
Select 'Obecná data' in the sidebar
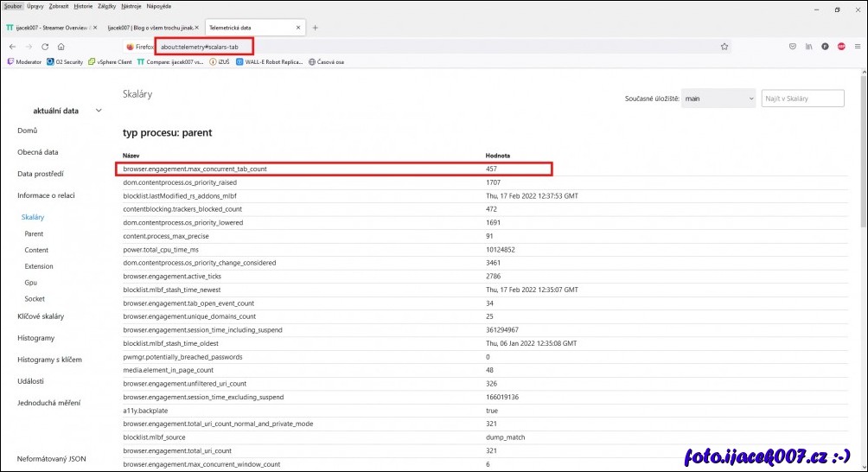(38, 152)
